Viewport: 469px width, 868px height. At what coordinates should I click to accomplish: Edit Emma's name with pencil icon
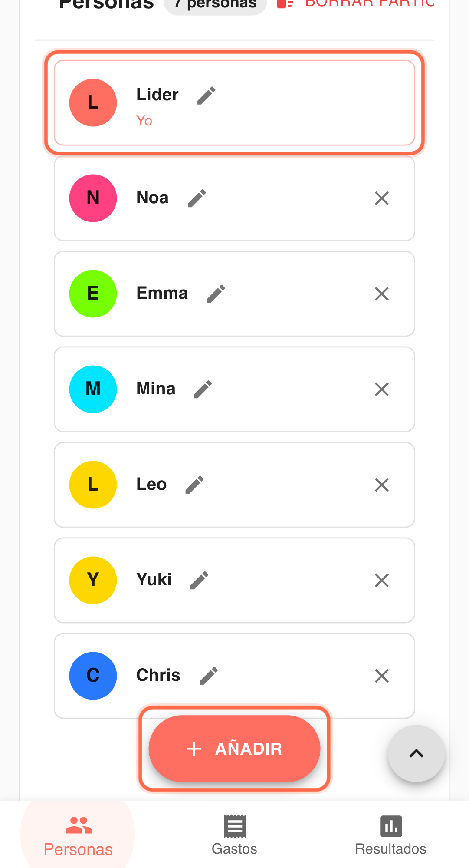[216, 294]
